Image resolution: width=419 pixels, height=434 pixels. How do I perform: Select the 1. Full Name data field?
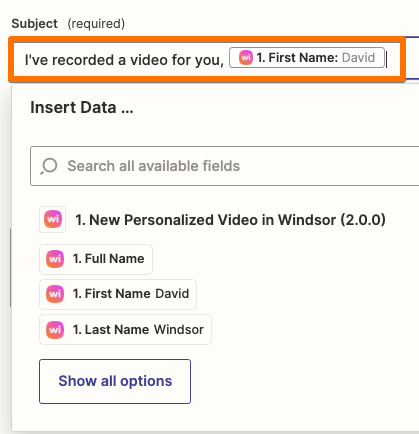[96, 259]
